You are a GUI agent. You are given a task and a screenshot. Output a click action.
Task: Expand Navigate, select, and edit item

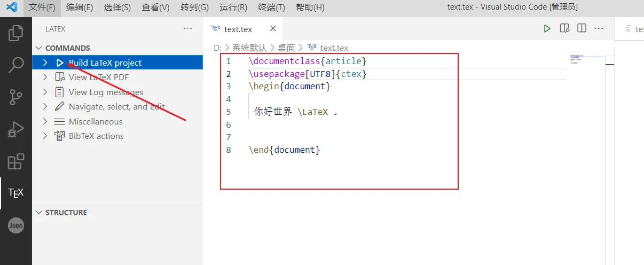(x=45, y=106)
